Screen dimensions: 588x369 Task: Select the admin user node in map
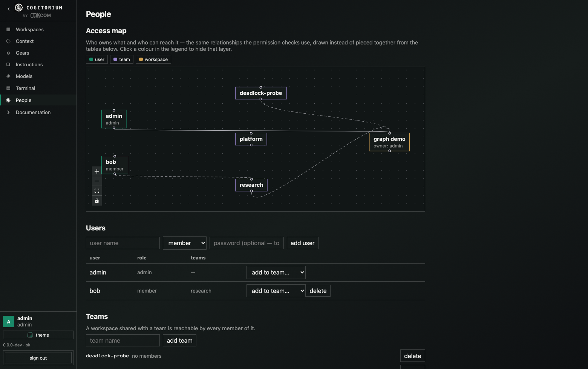[114, 119]
